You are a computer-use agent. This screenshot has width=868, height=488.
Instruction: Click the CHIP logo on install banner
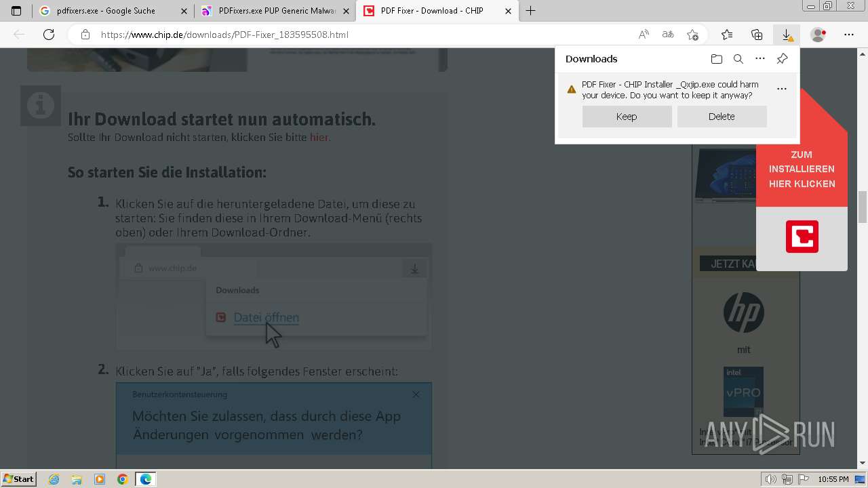(802, 237)
